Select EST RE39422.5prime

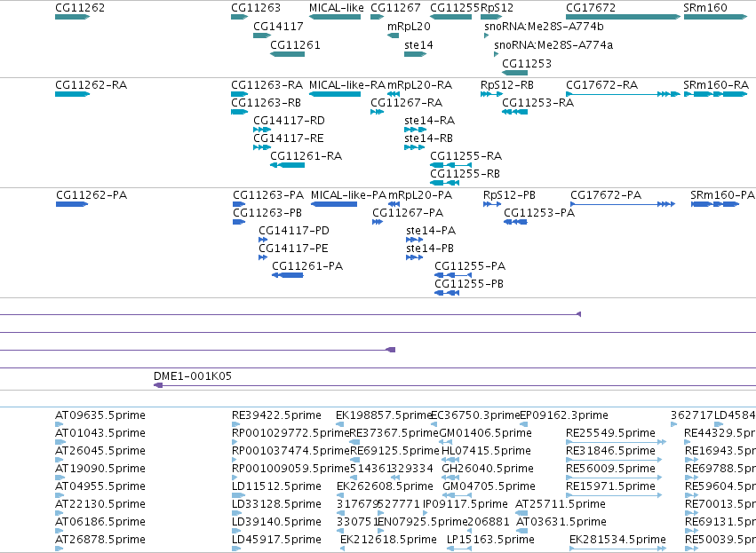(x=277, y=415)
